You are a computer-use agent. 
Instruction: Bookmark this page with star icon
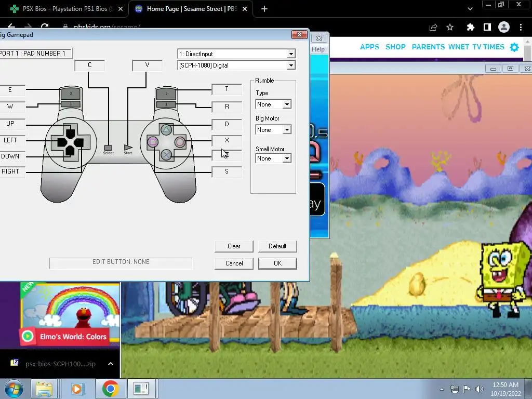[x=450, y=27]
